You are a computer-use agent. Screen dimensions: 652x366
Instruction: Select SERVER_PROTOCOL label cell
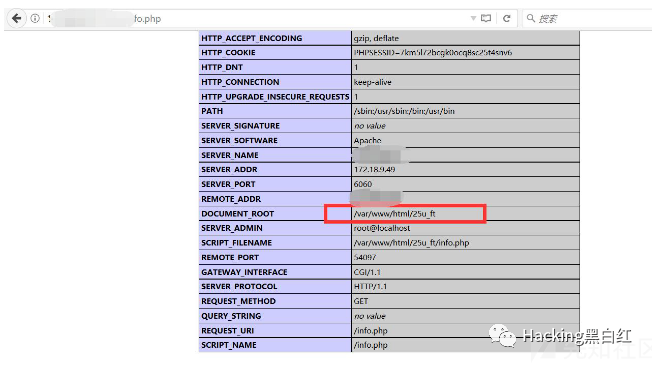tap(275, 287)
